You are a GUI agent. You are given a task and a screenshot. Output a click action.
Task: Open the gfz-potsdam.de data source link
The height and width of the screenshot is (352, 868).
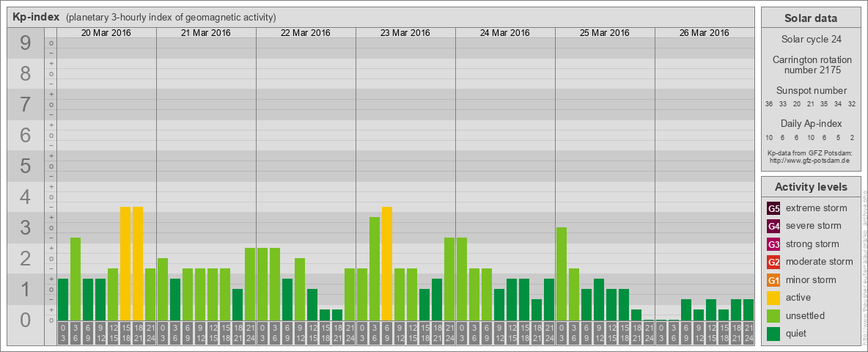click(809, 160)
